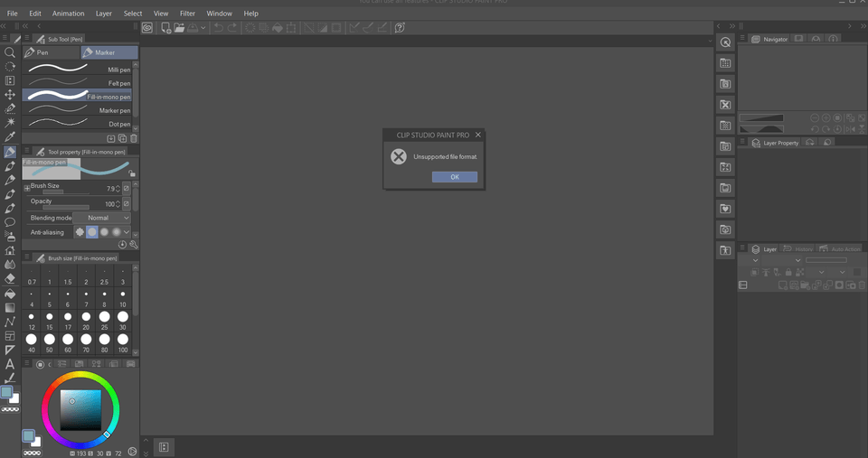Screen dimensions: 868x458
Task: Select the Dot pen brush
Action: click(x=77, y=124)
